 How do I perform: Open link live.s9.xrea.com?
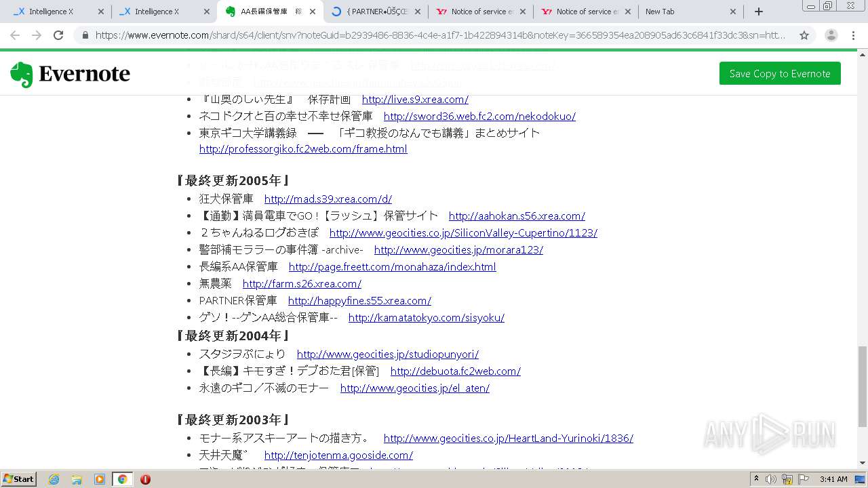point(415,100)
